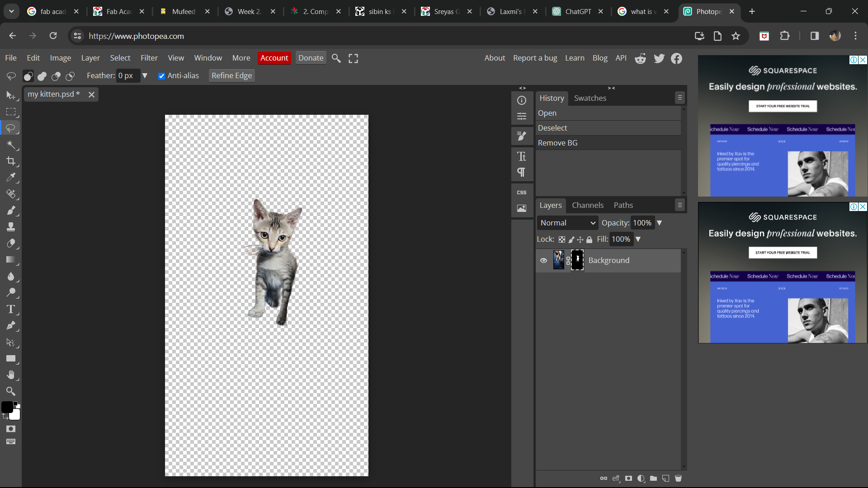The image size is (868, 488).
Task: Select the Zoom tool
Action: [11, 391]
